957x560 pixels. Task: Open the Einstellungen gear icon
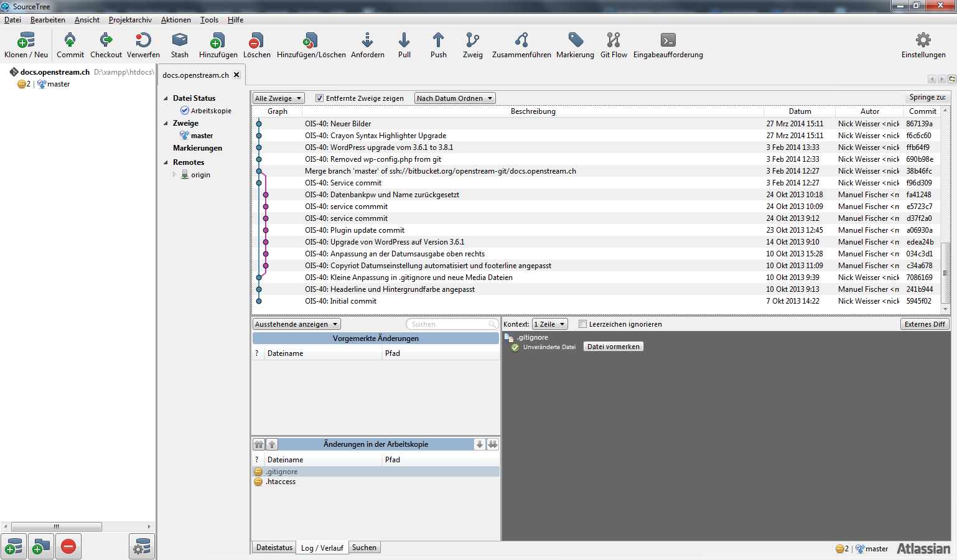point(923,41)
